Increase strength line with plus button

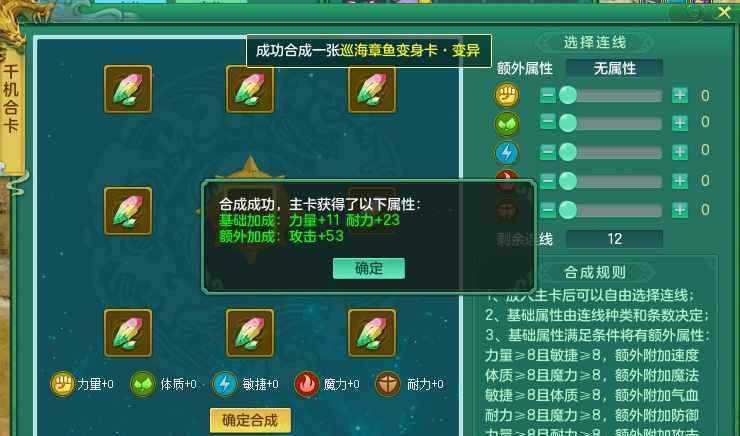680,95
